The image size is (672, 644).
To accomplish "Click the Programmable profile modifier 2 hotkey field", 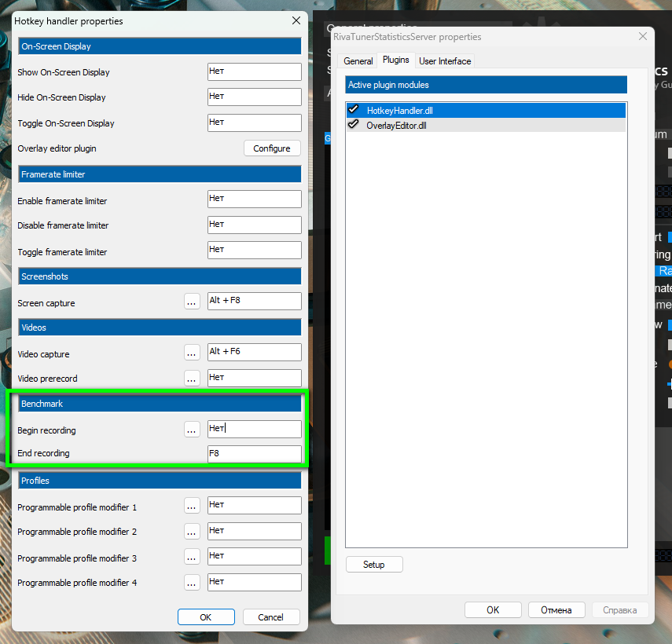I will coord(254,531).
